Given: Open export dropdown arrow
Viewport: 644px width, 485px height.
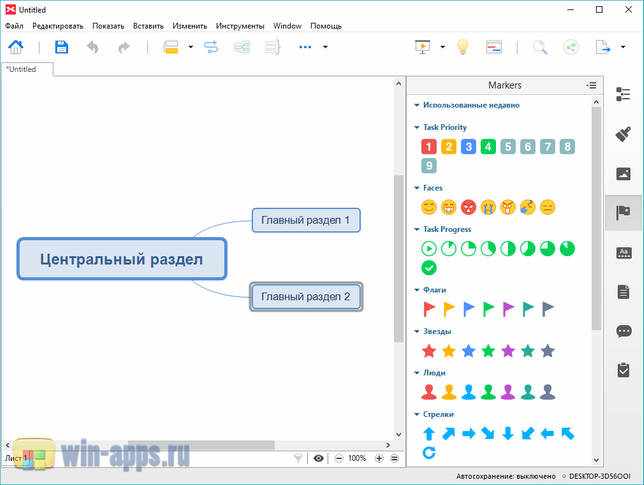Looking at the screenshot, I should point(623,47).
